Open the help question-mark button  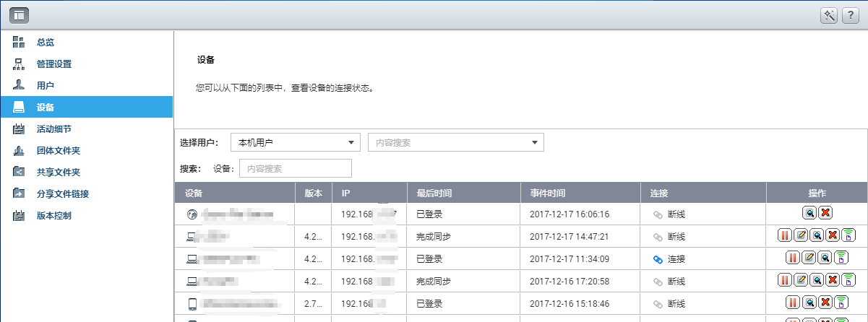[x=851, y=15]
